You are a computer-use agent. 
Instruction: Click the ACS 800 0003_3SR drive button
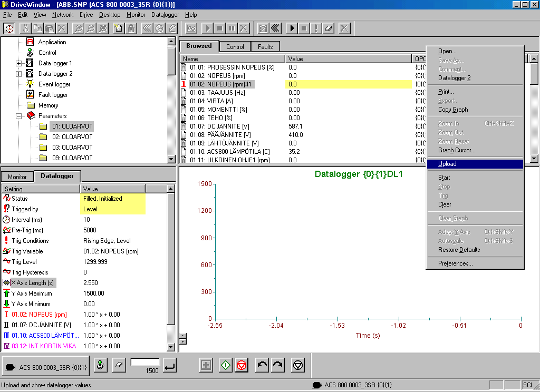(x=46, y=367)
